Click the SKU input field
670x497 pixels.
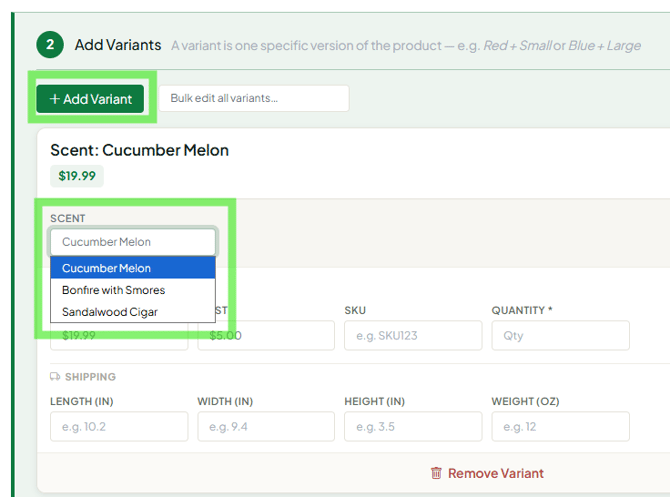point(413,335)
